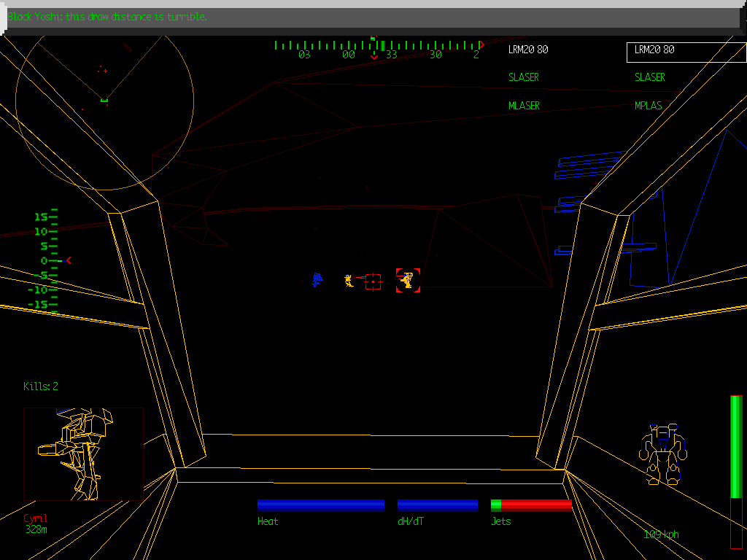Screen dimensions: 747x560
Task: Toggle the MLASER weapon entry
Action: click(524, 105)
